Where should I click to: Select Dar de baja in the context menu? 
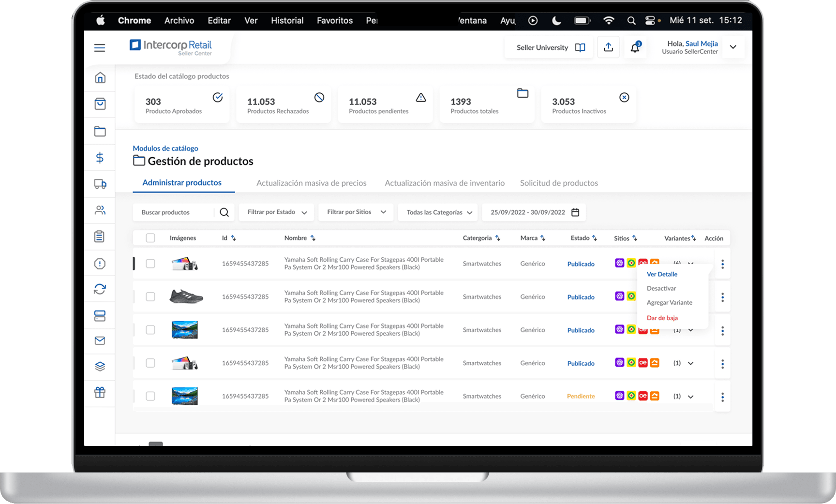point(662,318)
